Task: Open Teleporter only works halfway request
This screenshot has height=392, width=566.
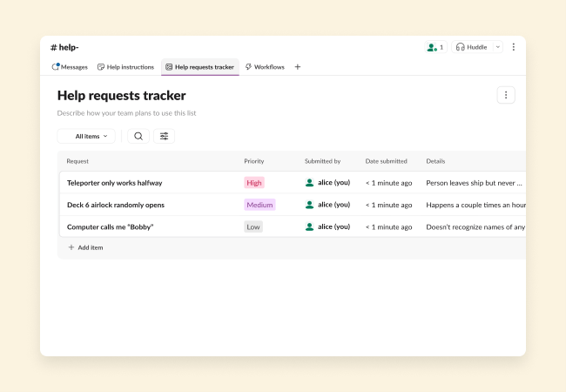Action: 114,183
